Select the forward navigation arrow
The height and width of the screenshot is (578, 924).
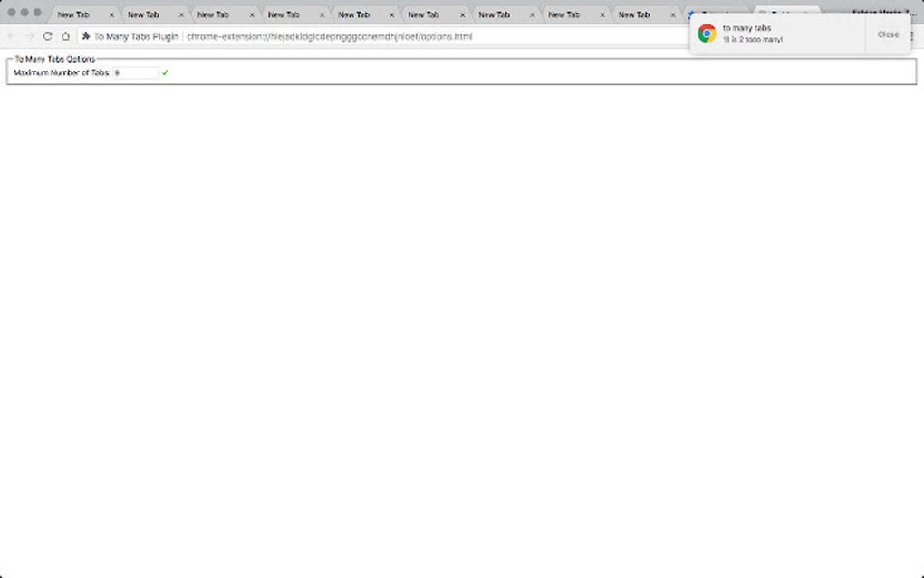tap(28, 36)
